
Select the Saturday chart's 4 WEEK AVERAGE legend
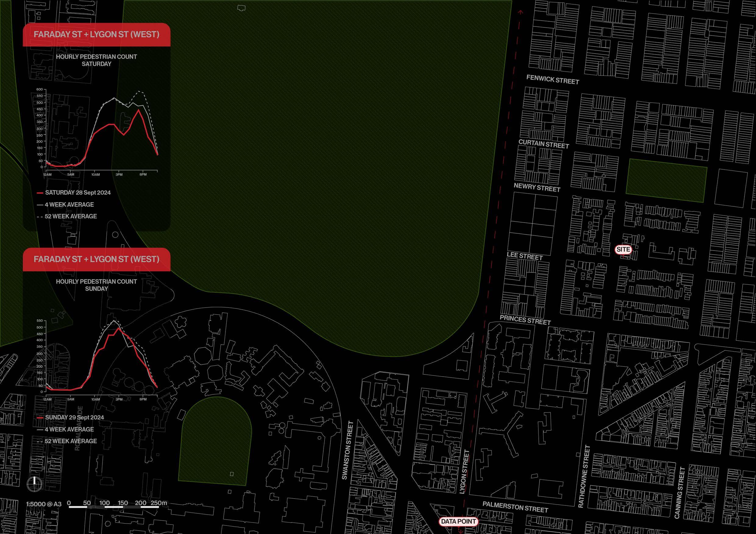pyautogui.click(x=69, y=205)
